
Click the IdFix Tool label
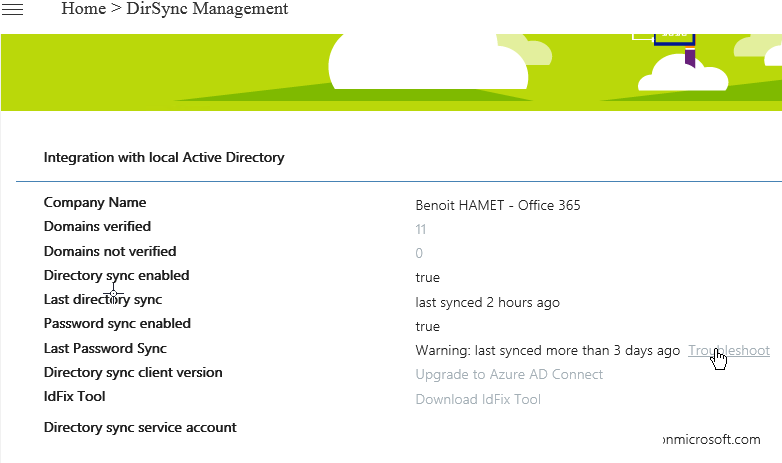75,396
